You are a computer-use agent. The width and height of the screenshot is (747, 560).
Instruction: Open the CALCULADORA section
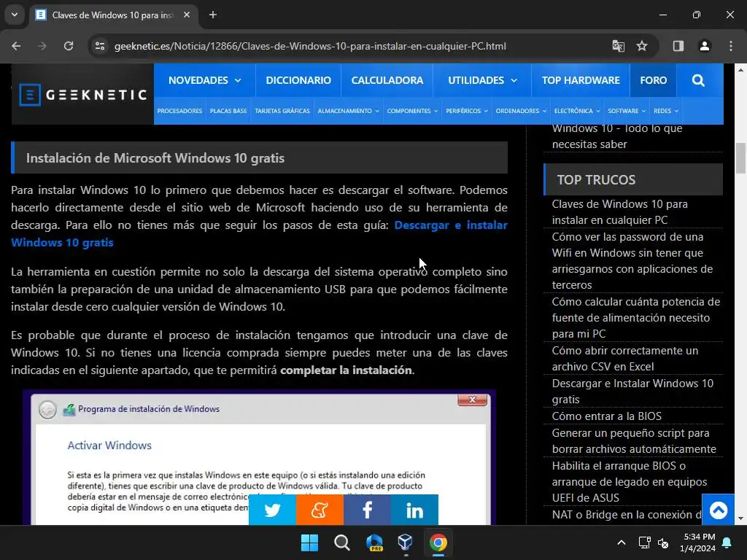tap(387, 80)
